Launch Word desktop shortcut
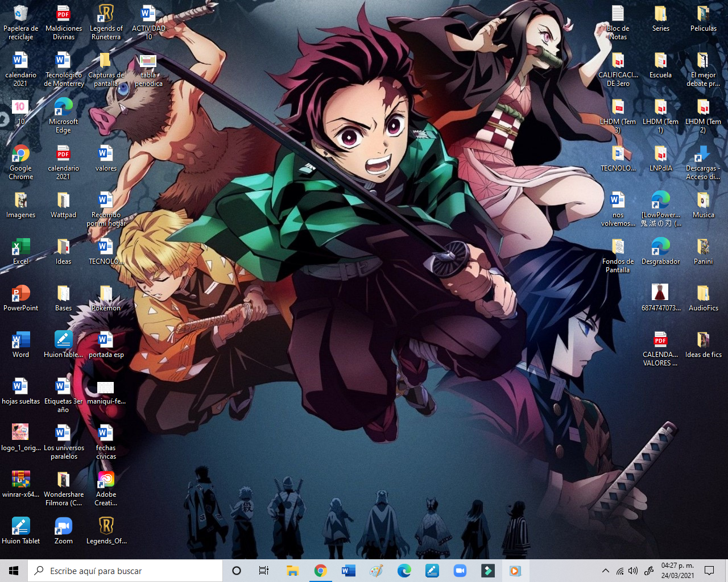Image resolution: width=728 pixels, height=582 pixels. (x=20, y=344)
